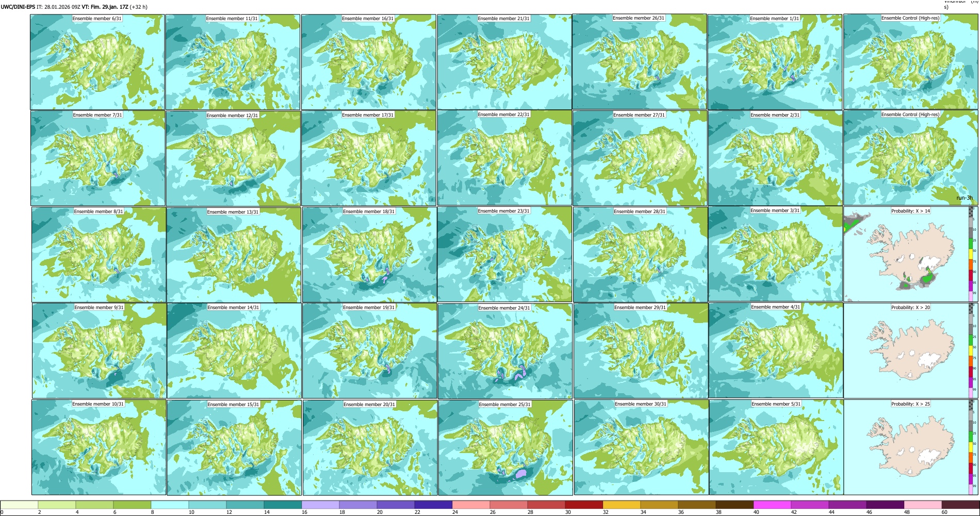Pick the light pink 48–60 legend swatch
Viewport: 980px width, 516px height.
click(923, 505)
